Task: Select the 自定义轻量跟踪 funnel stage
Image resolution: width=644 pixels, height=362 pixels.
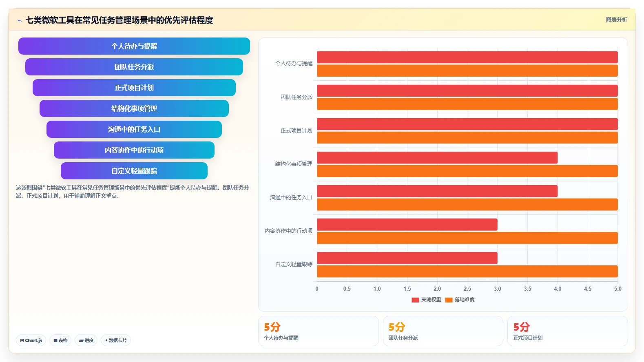Action: [134, 171]
